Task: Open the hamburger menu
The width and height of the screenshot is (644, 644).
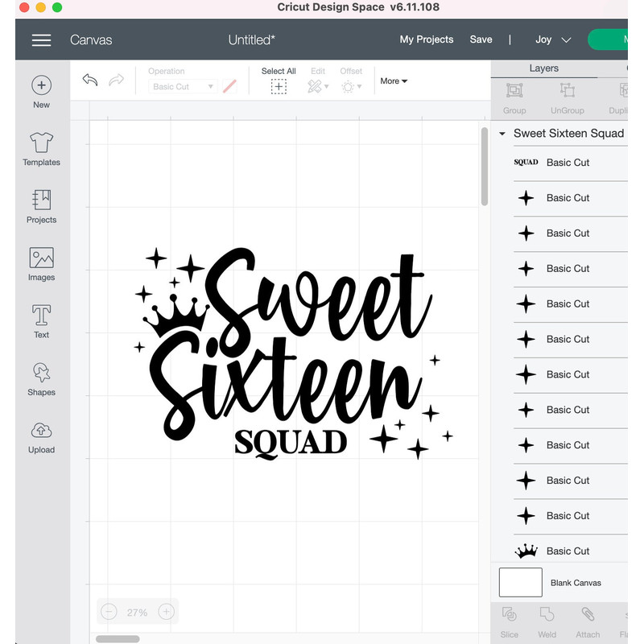Action: click(x=41, y=40)
